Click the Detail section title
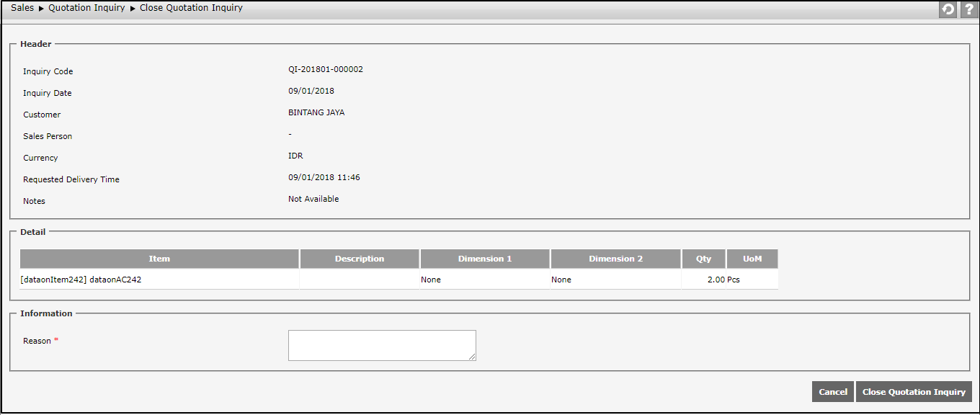This screenshot has width=980, height=415. coord(33,232)
